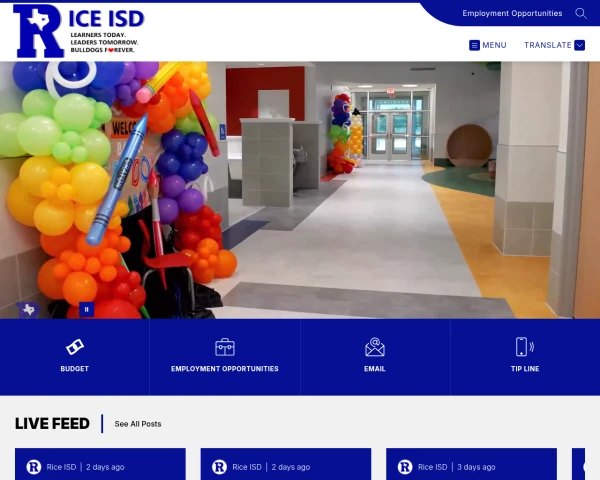The height and width of the screenshot is (480, 600).
Task: Select the TIP LINE tile label
Action: [x=525, y=369]
